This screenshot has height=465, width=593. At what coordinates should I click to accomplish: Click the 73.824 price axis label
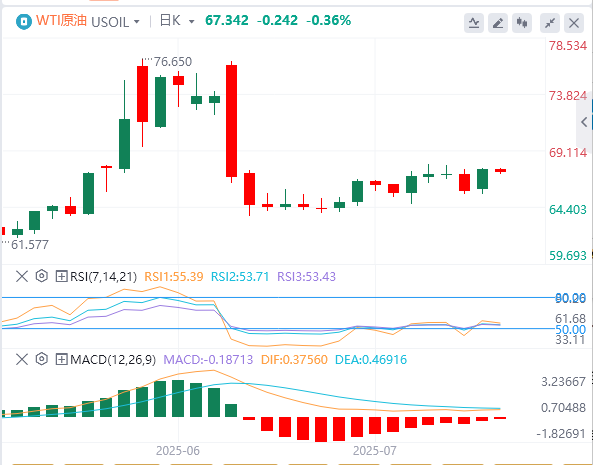[568, 96]
